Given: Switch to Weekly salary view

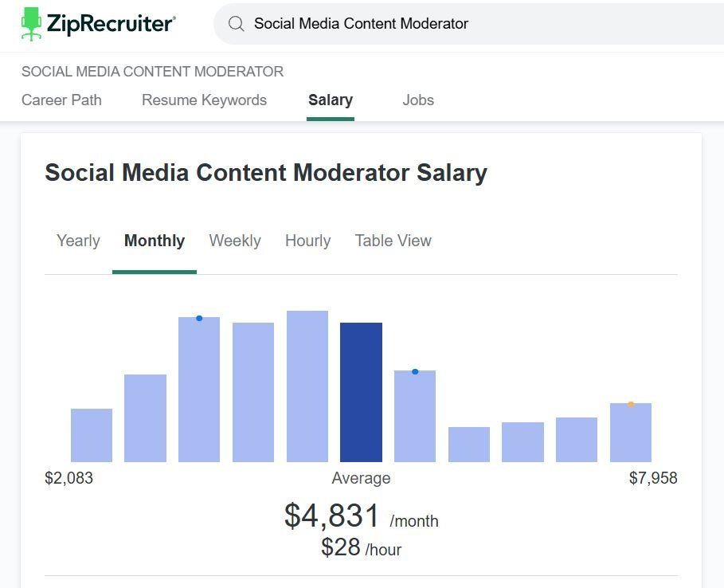Looking at the screenshot, I should (235, 241).
